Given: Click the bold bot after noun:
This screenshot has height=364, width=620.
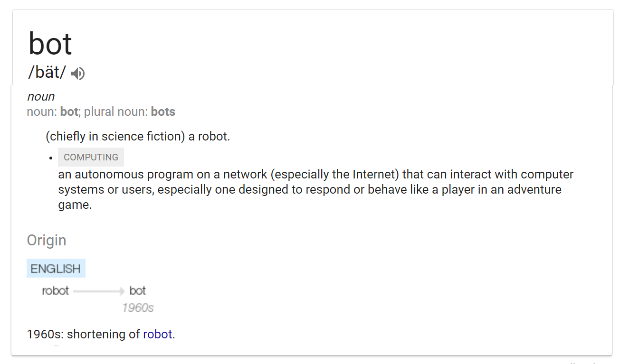Looking at the screenshot, I should point(68,112).
